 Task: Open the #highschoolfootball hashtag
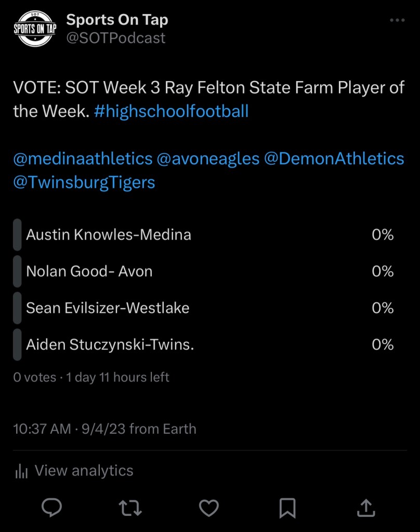[172, 111]
